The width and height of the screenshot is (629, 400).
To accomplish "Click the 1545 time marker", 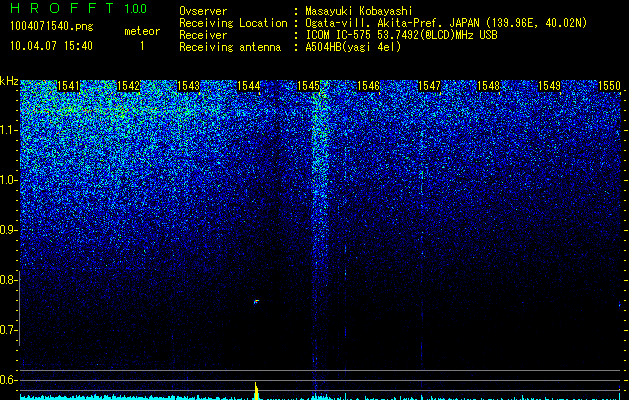I will pyautogui.click(x=308, y=86).
